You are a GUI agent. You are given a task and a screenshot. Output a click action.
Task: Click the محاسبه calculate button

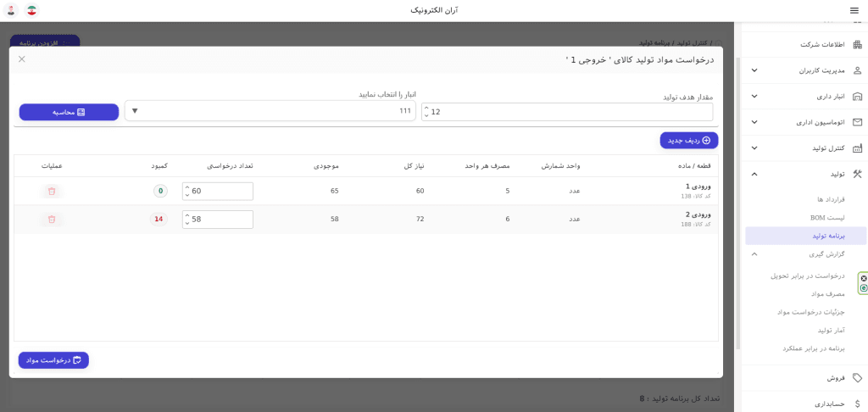[70, 112]
